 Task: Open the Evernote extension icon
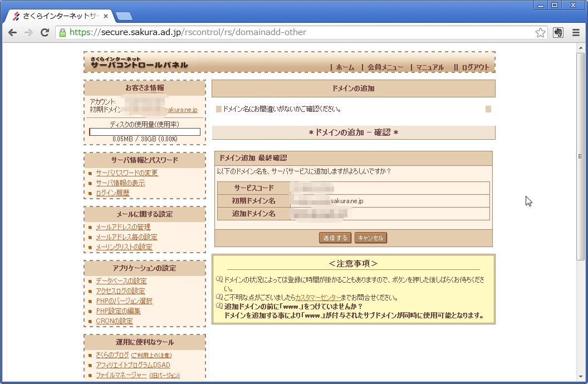coord(558,33)
